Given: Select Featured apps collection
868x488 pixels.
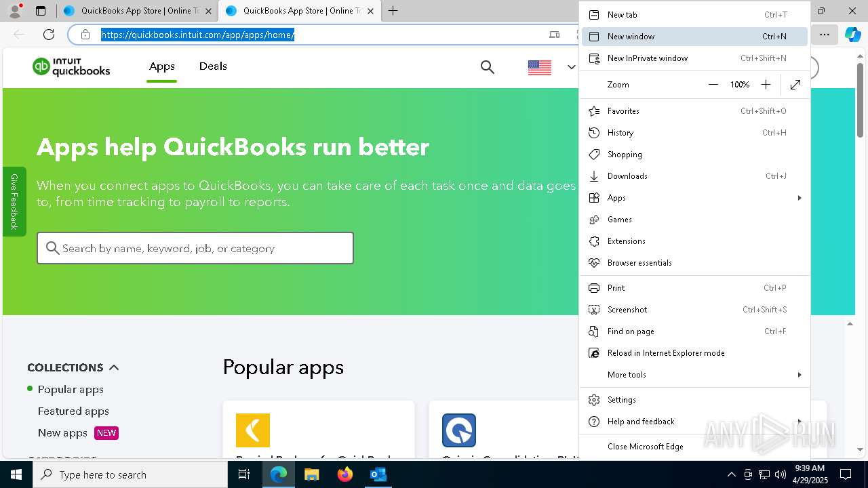Looking at the screenshot, I should pyautogui.click(x=73, y=411).
